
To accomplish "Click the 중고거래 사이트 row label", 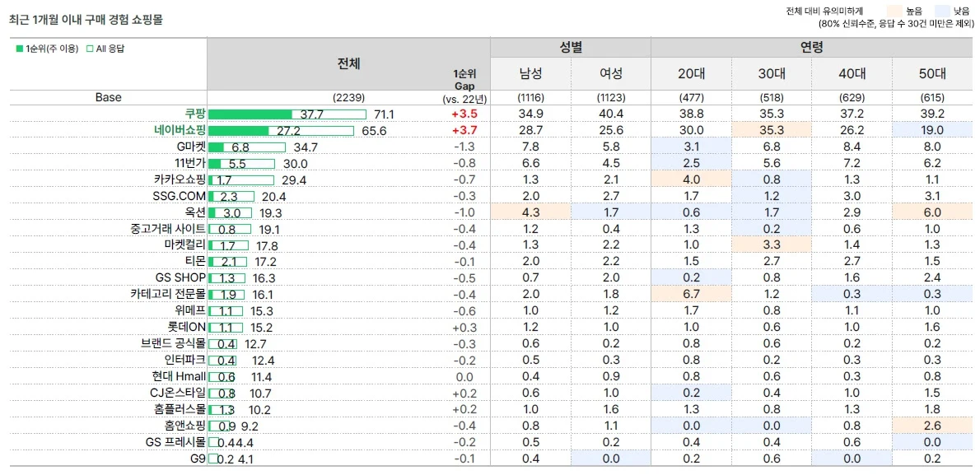I will pyautogui.click(x=169, y=229).
